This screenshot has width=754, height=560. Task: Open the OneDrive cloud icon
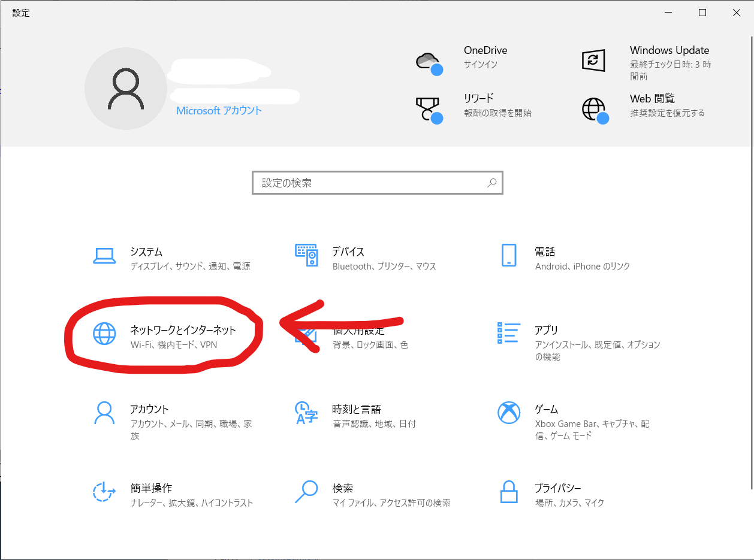click(x=428, y=62)
